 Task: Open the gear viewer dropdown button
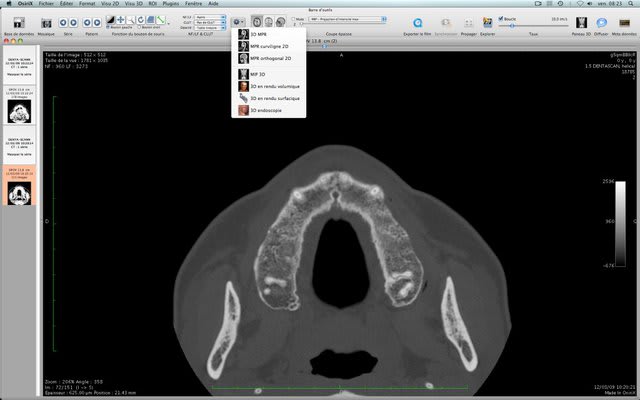coord(237,21)
